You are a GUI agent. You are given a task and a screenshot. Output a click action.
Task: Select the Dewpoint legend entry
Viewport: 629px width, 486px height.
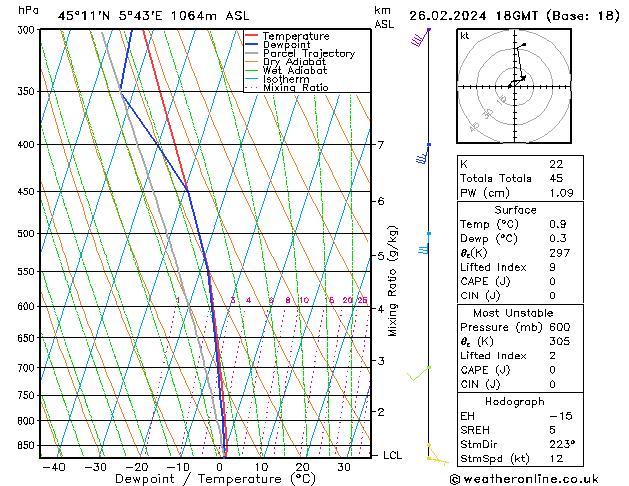283,44
